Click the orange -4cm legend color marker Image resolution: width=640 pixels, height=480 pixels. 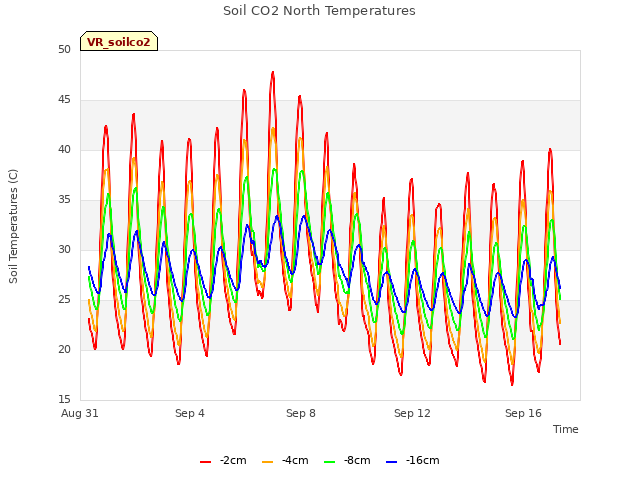pyautogui.click(x=267, y=462)
